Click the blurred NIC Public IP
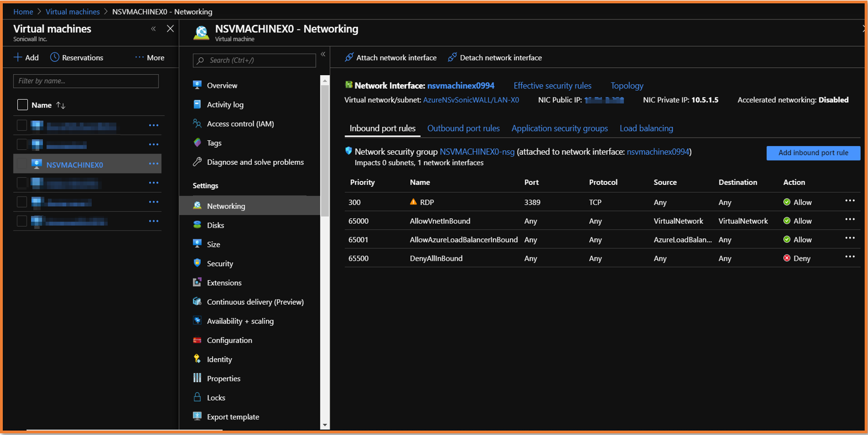 click(x=604, y=100)
